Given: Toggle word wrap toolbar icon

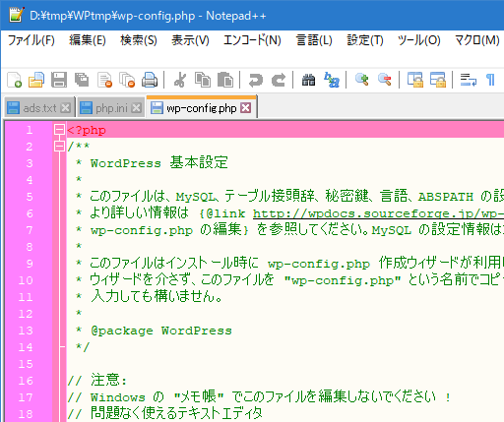Looking at the screenshot, I should (469, 80).
